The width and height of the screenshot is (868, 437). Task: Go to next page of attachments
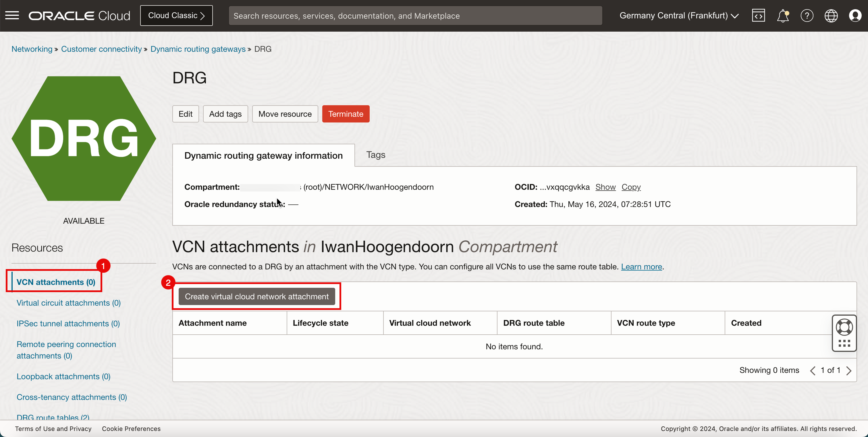[849, 371]
